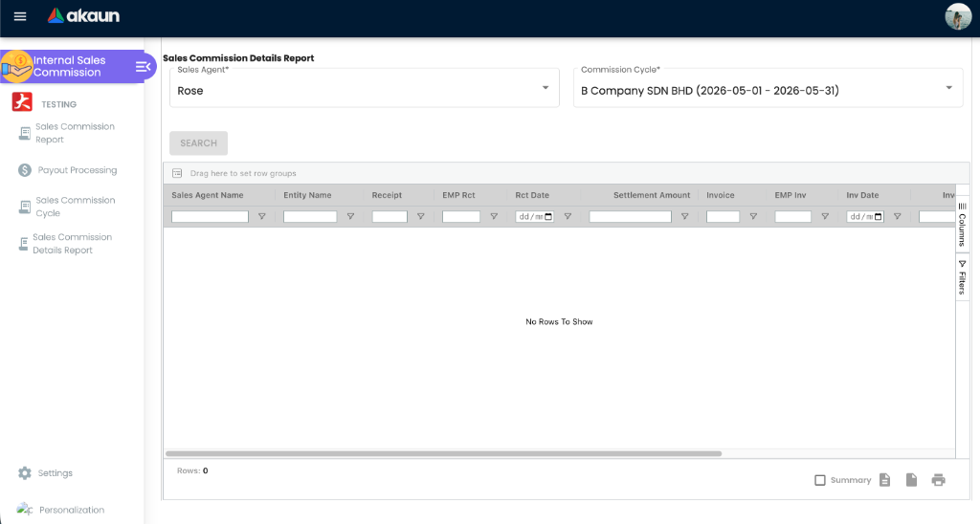The width and height of the screenshot is (980, 524).
Task: Open filter for Receipt column
Action: pos(421,217)
